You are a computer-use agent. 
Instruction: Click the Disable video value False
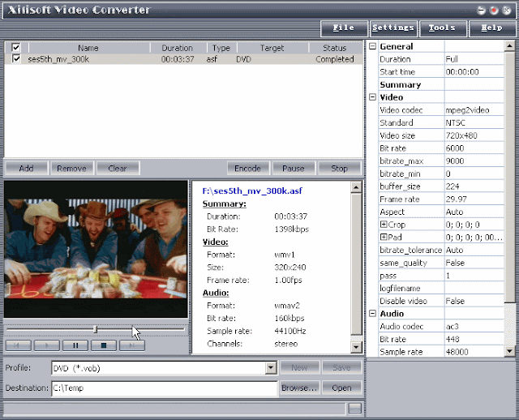coord(455,301)
